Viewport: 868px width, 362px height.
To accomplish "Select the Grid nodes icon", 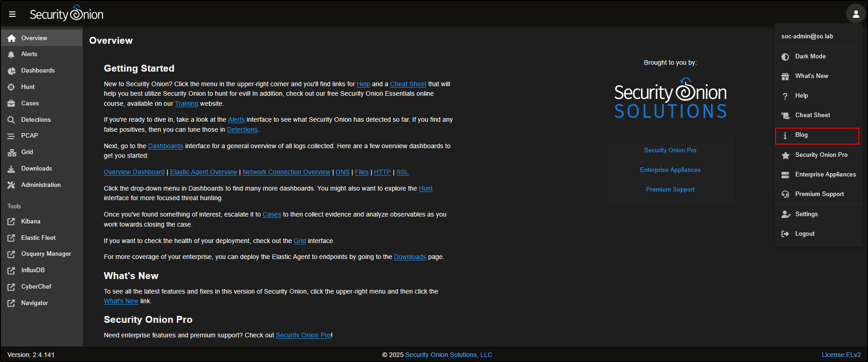I will click(x=11, y=152).
